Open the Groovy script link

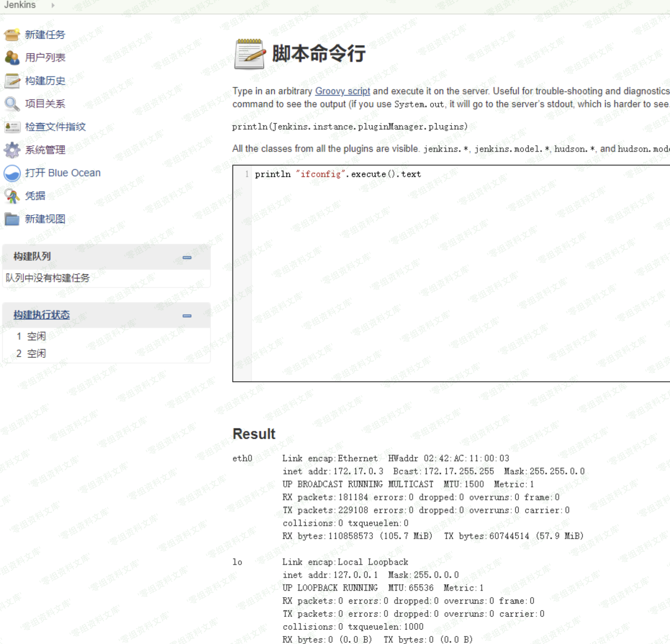(342, 91)
